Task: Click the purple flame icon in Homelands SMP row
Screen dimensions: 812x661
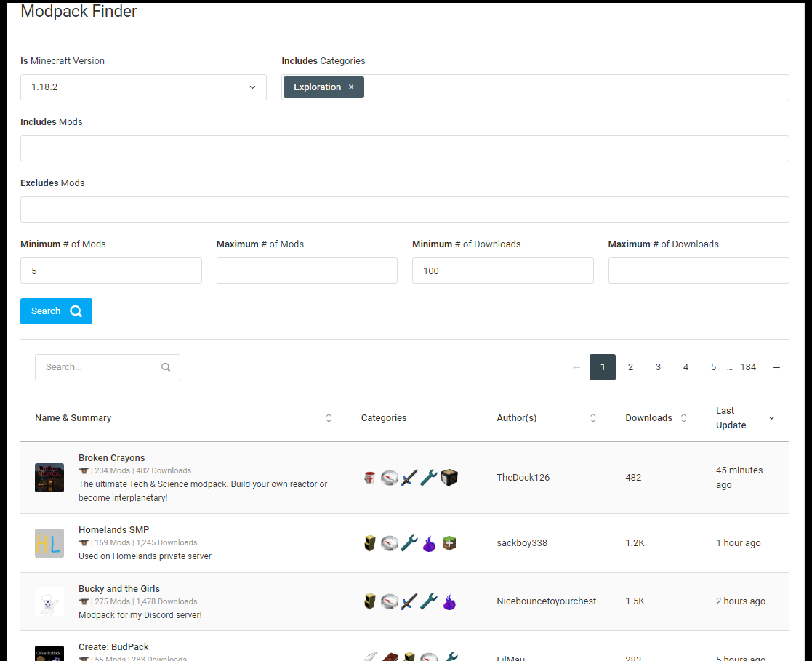Action: pyautogui.click(x=429, y=543)
